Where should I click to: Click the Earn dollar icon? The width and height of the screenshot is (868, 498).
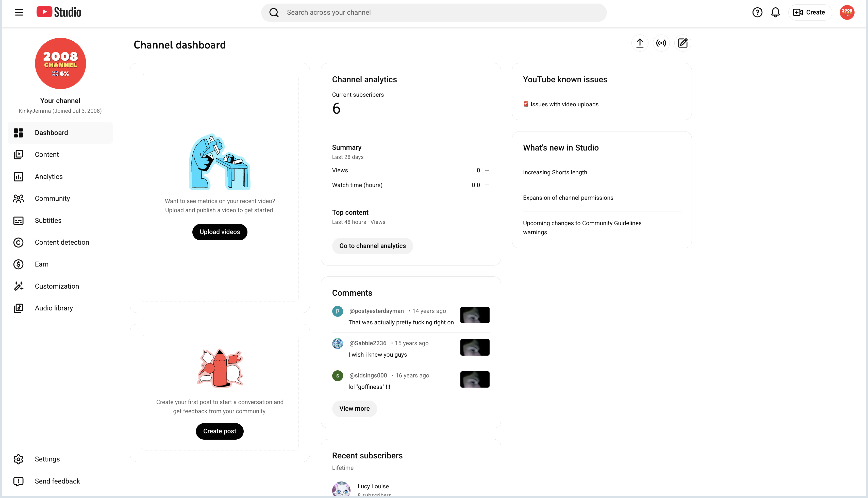[x=19, y=264]
